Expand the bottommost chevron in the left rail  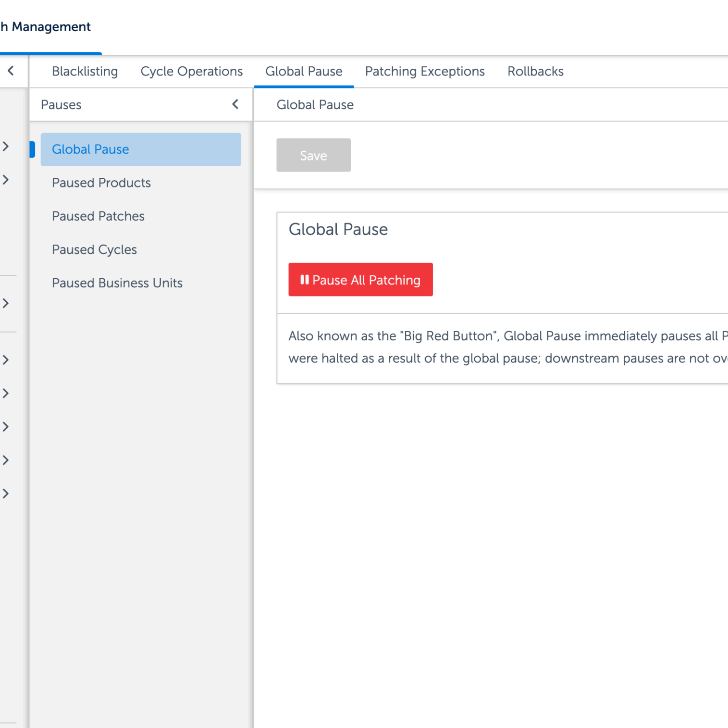(x=6, y=494)
